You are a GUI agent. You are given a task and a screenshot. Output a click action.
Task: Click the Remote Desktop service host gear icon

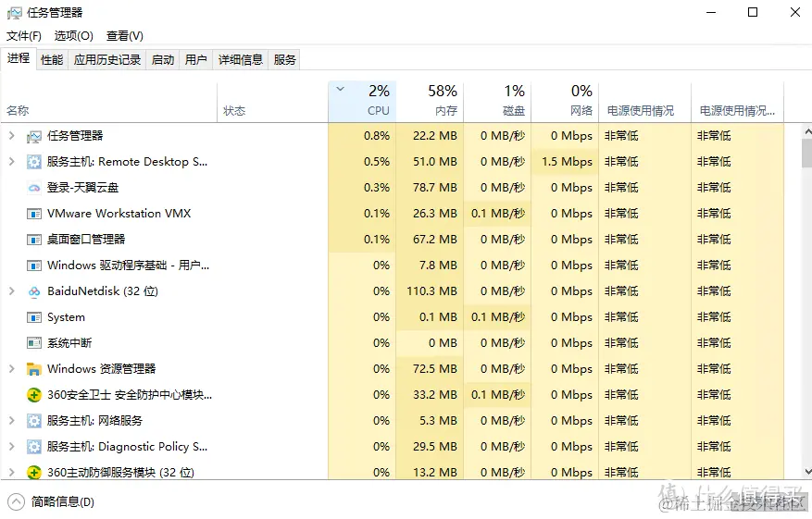click(34, 162)
